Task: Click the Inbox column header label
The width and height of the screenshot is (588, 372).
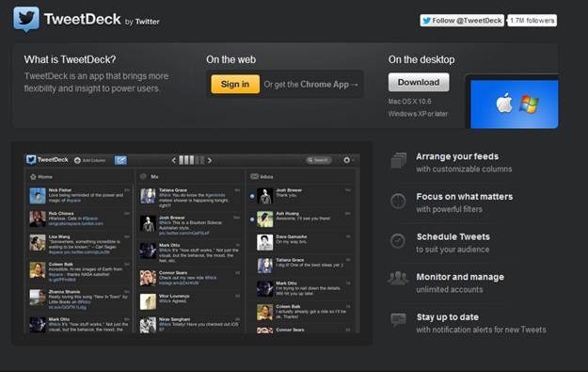Action: [x=266, y=176]
